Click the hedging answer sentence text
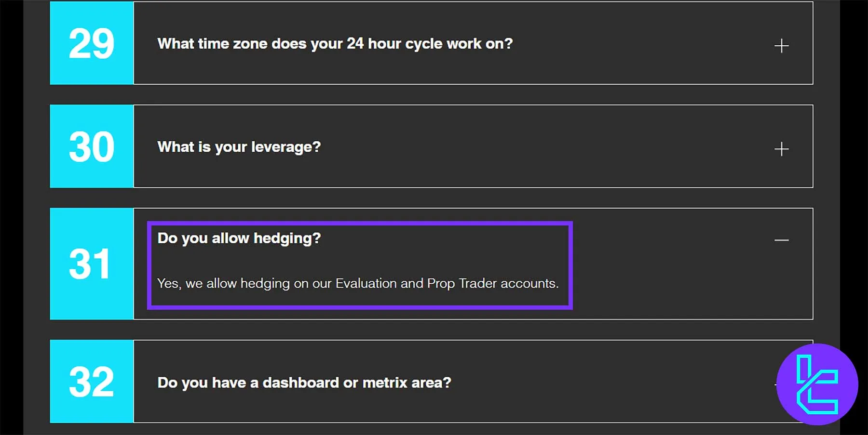 coord(357,283)
